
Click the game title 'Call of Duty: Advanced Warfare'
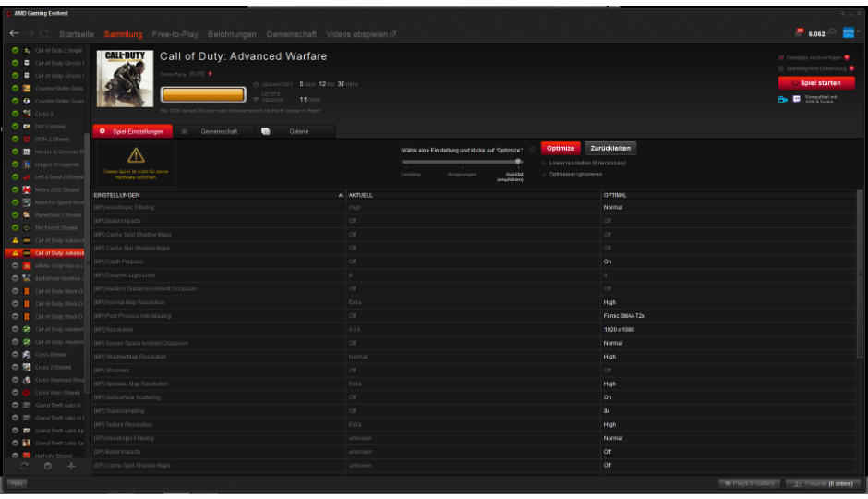pyautogui.click(x=243, y=56)
